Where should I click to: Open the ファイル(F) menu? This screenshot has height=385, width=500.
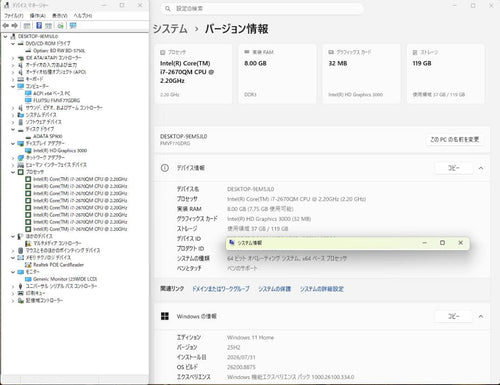(x=14, y=16)
